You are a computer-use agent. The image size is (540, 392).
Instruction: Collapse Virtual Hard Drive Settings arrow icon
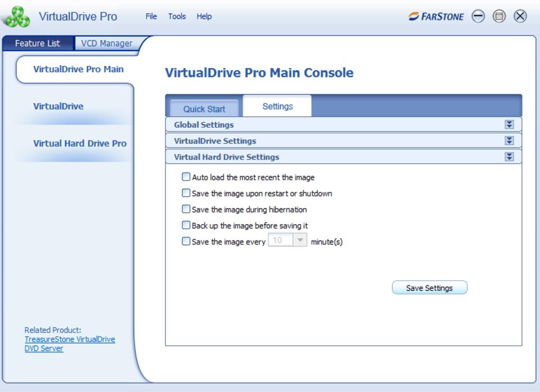click(509, 157)
